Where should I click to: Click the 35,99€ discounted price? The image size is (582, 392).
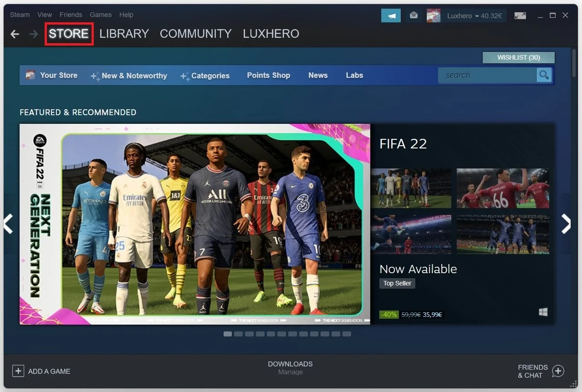click(432, 315)
